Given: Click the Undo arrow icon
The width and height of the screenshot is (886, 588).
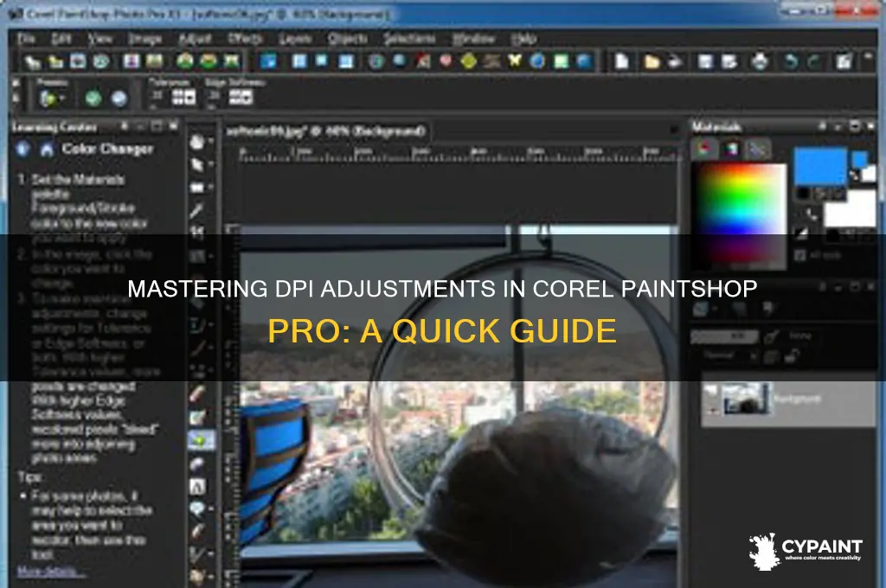Looking at the screenshot, I should coord(791,61).
